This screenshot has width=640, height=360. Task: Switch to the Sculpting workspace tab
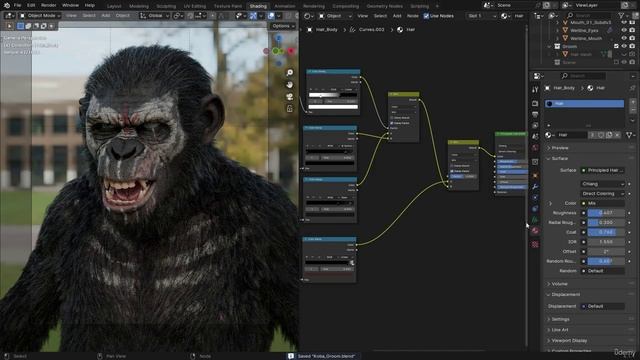(x=166, y=6)
